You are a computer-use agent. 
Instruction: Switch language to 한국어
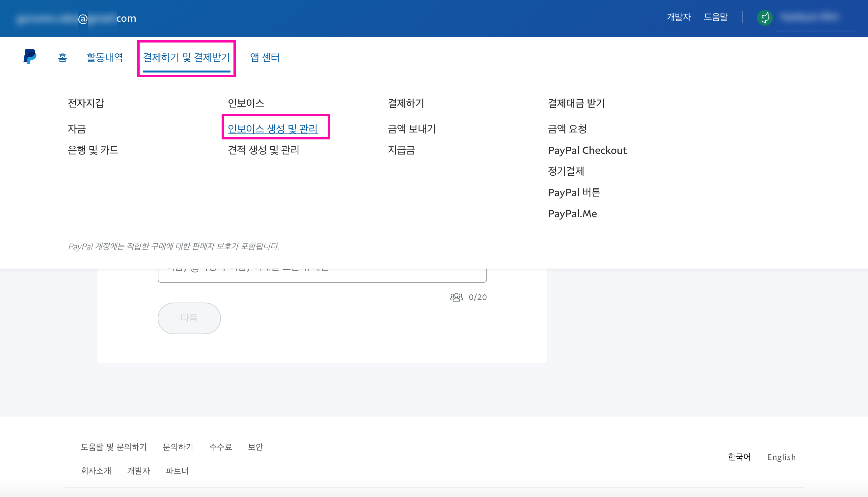point(739,457)
